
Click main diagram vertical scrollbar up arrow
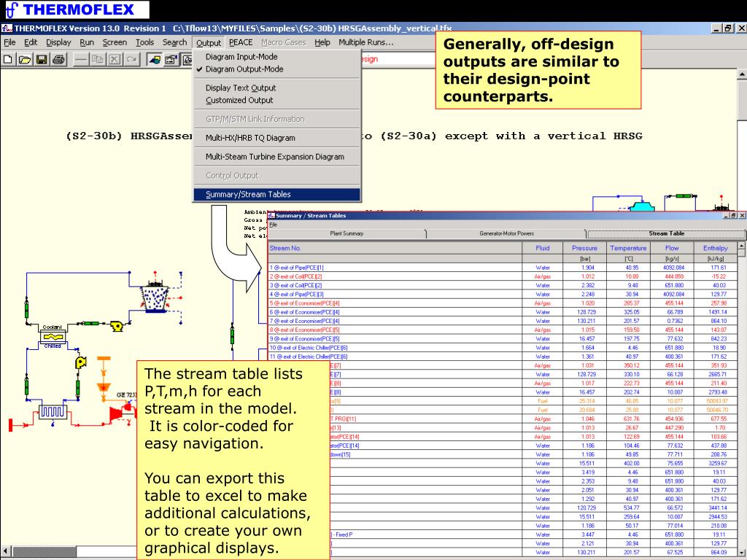[742, 74]
